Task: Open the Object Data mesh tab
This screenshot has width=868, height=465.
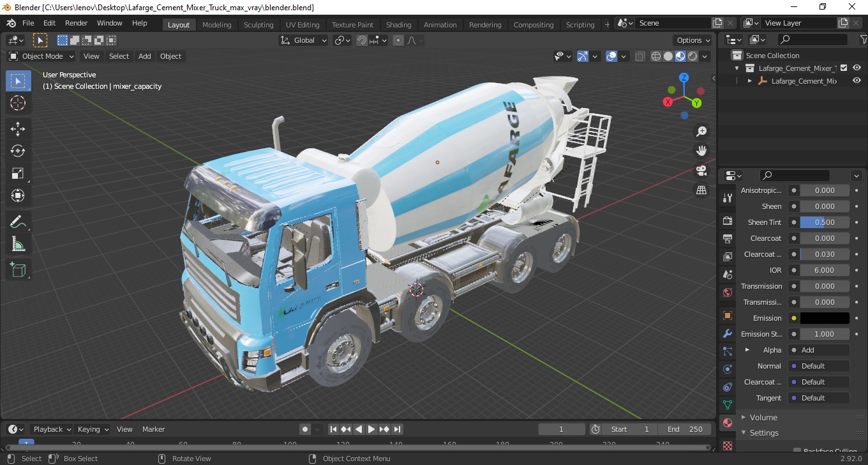Action: [727, 405]
